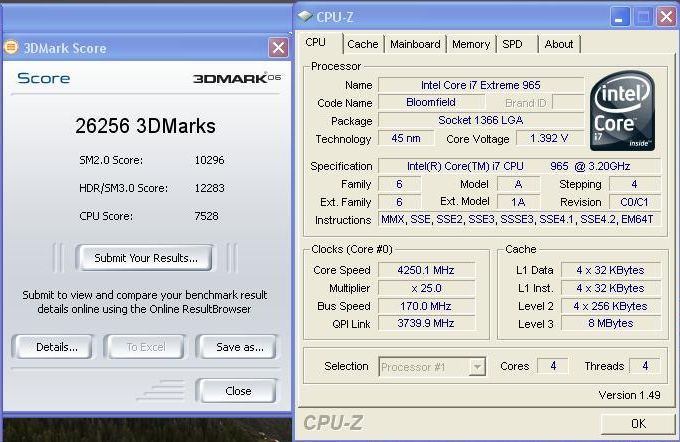Click the Version 1.49 label
Image resolution: width=680 pixels, height=442 pixels.
point(629,395)
